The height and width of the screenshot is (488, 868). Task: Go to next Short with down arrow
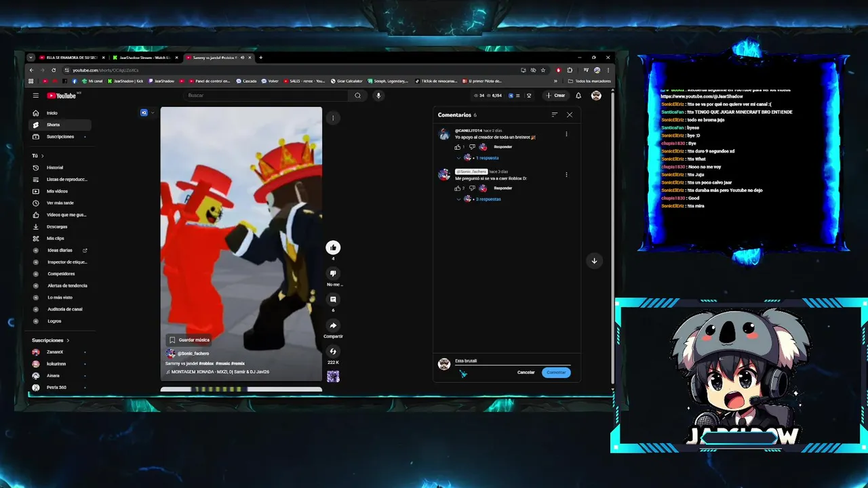coord(594,261)
